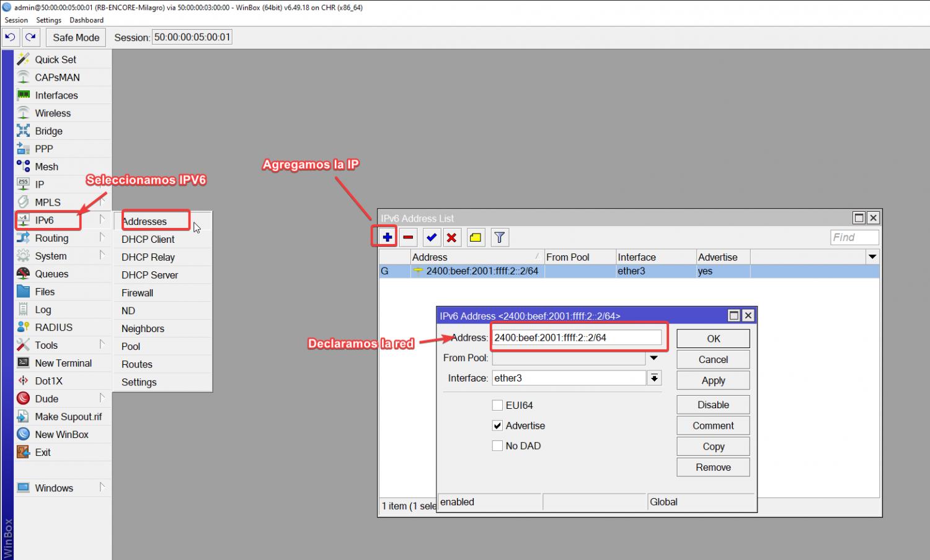Click the Redo arrow in toolbar
Screen dimensions: 930x560
pos(30,37)
